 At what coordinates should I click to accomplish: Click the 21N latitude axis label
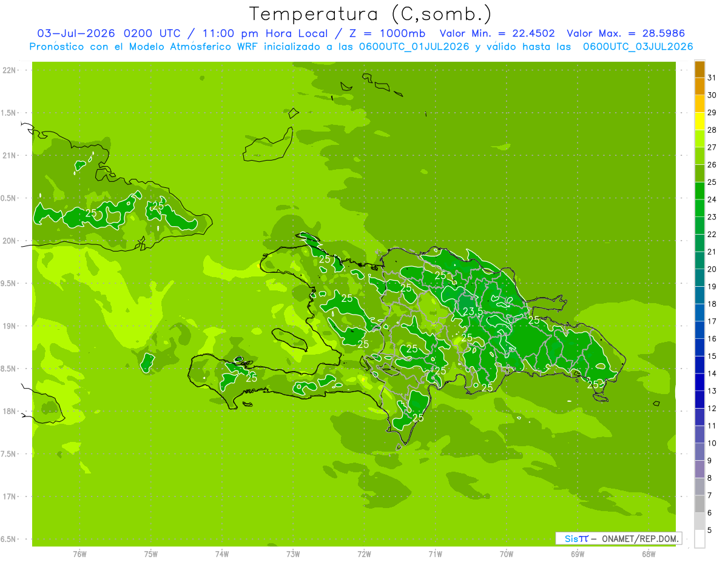[10, 156]
